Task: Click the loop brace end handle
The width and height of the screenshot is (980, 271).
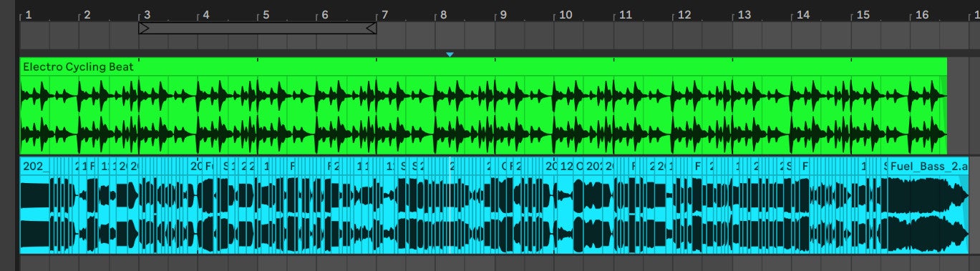Action: click(371, 28)
